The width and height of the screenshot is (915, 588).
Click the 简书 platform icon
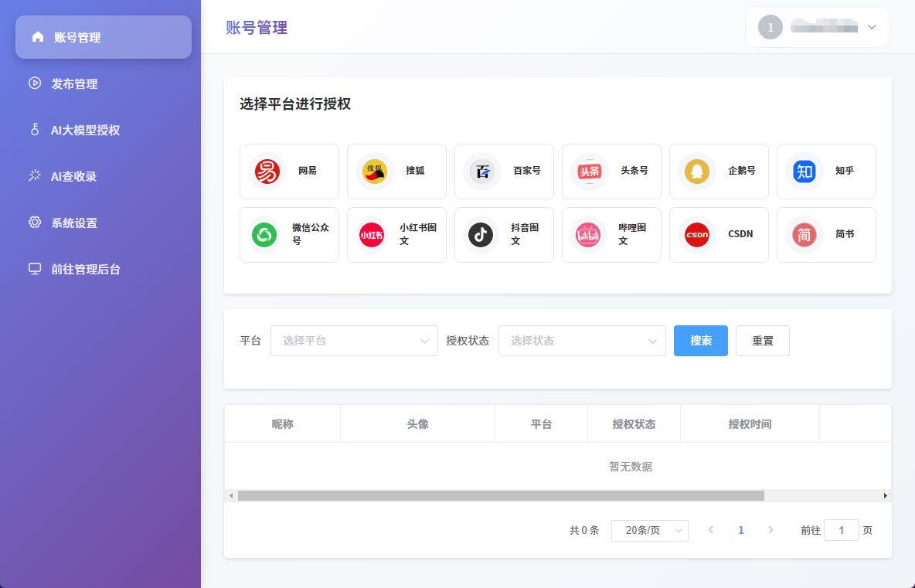826,234
